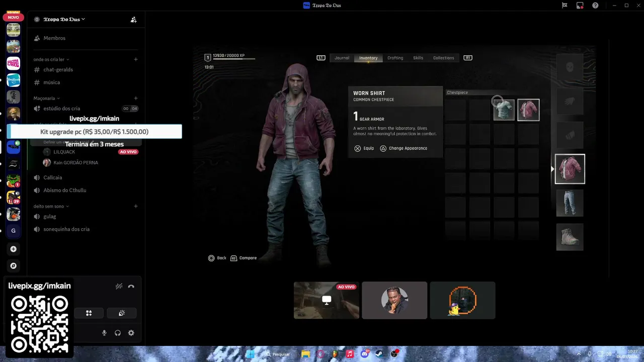Switch to the Collections tab
Image resolution: width=644 pixels, height=362 pixels.
444,58
